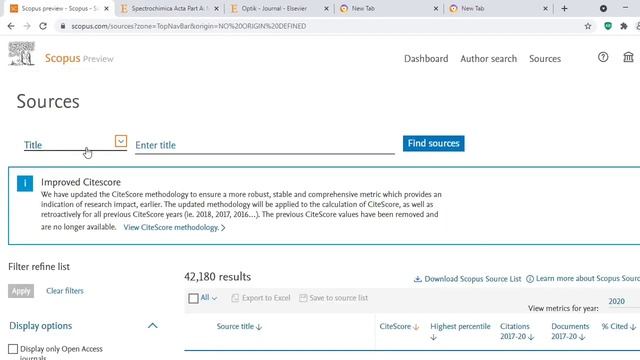This screenshot has width=640, height=360.
Task: Click the browser address bar URL
Action: click(x=189, y=26)
